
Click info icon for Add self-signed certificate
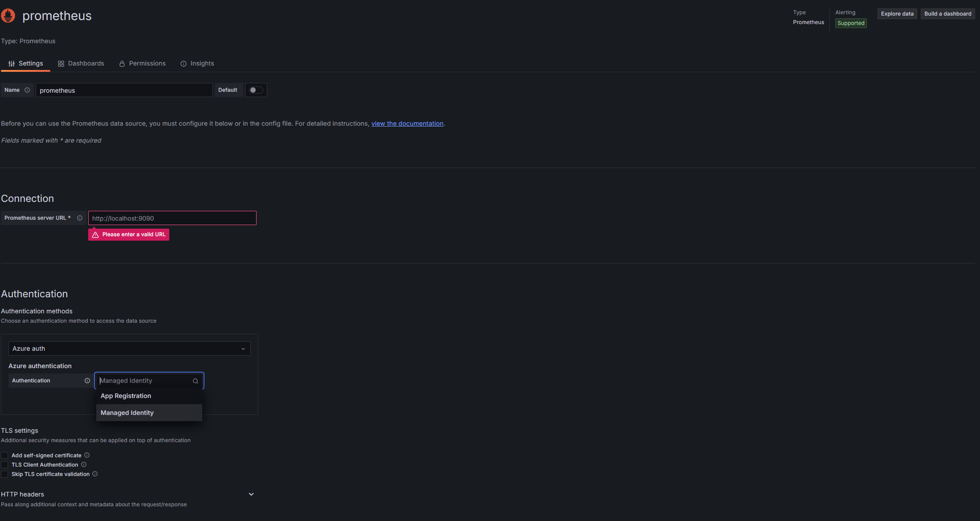[87, 455]
